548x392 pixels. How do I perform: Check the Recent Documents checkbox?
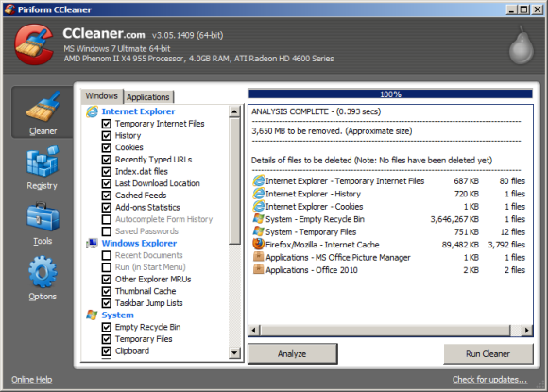[x=107, y=255]
